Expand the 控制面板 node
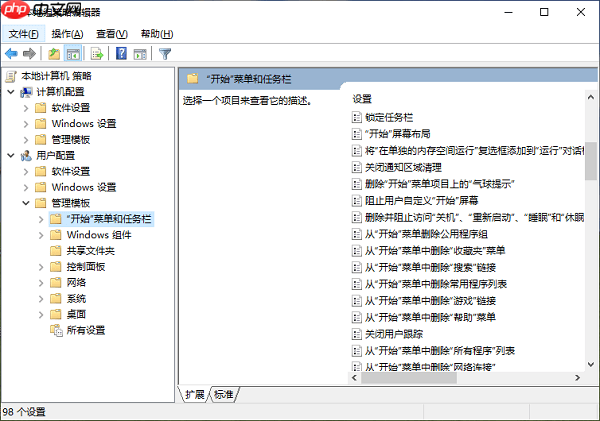The height and width of the screenshot is (421, 600). pyautogui.click(x=41, y=267)
